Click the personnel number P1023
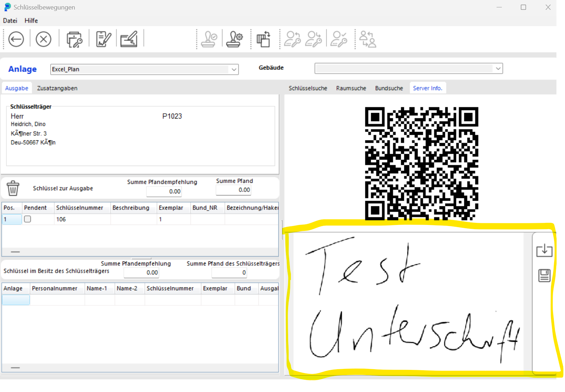 [x=172, y=116]
